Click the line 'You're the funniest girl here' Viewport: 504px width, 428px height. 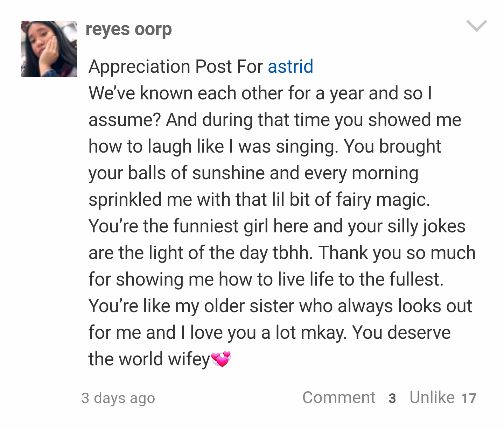[x=277, y=226]
